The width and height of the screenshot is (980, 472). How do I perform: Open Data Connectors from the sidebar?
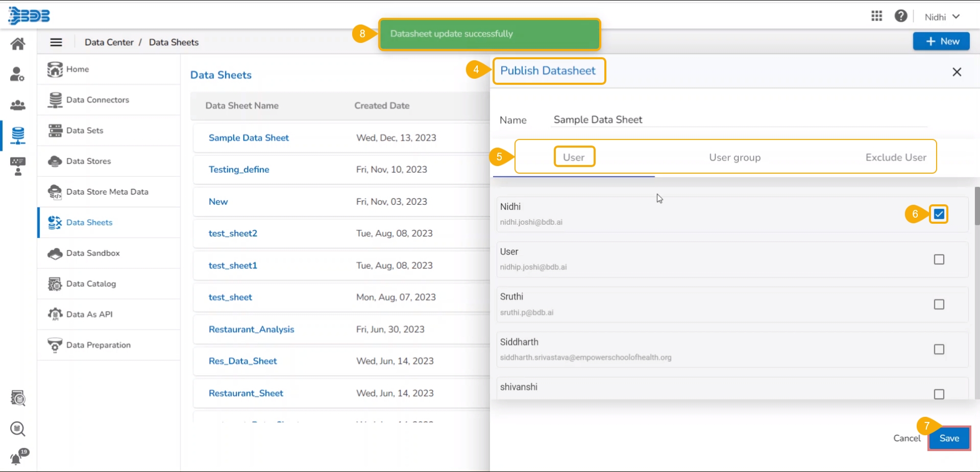[x=97, y=100]
